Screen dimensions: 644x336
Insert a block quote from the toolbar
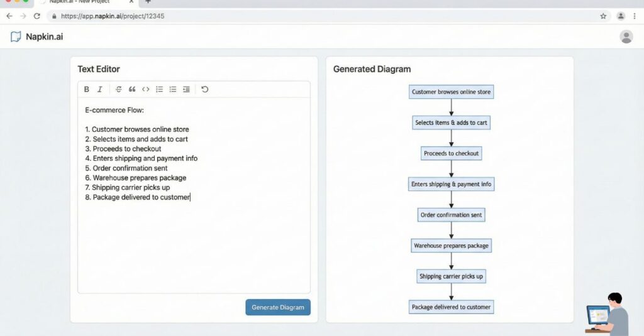132,89
